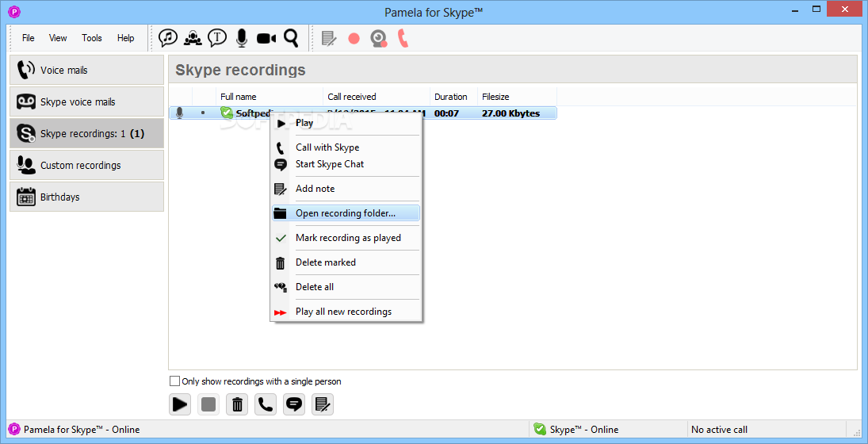Click the bottom trash delete button
This screenshot has height=444, width=868.
[x=238, y=404]
